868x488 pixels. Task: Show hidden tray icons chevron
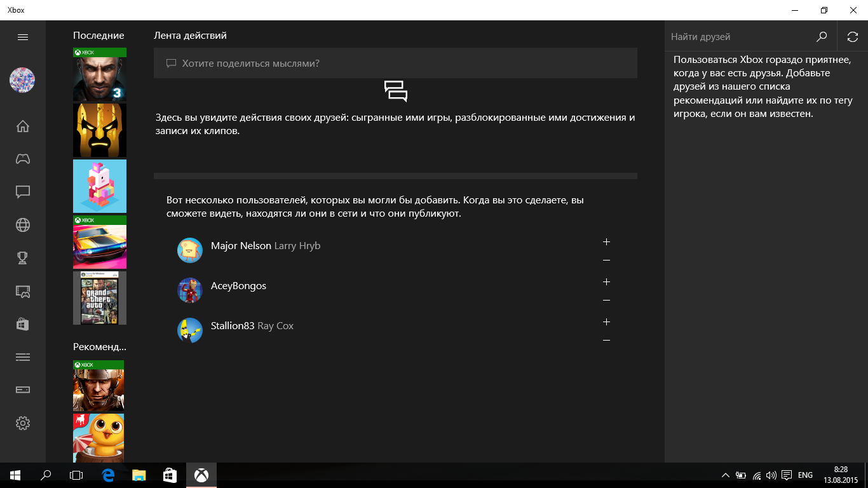pos(726,475)
